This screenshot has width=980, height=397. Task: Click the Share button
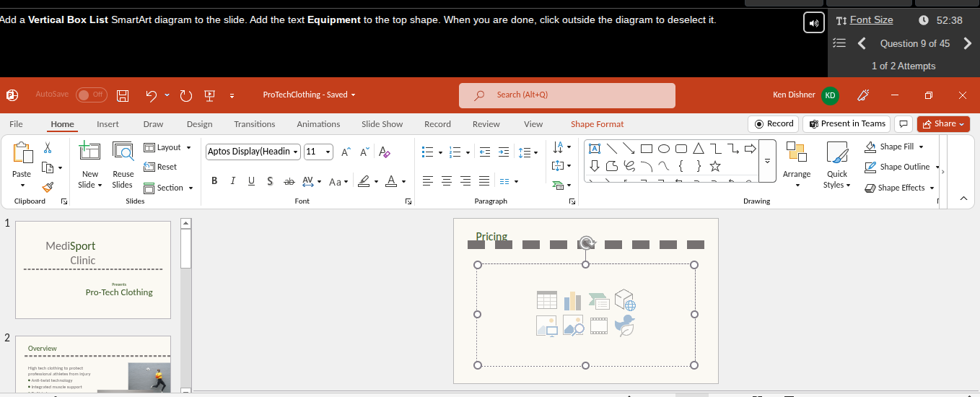pos(944,124)
